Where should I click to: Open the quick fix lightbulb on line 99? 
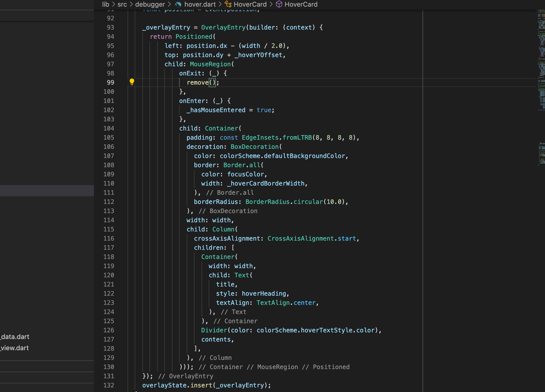(132, 82)
